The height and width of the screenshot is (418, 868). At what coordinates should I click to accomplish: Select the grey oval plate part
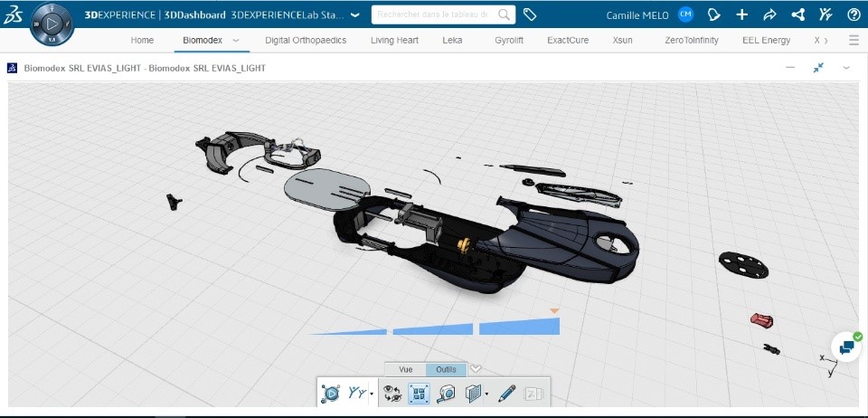(x=329, y=191)
